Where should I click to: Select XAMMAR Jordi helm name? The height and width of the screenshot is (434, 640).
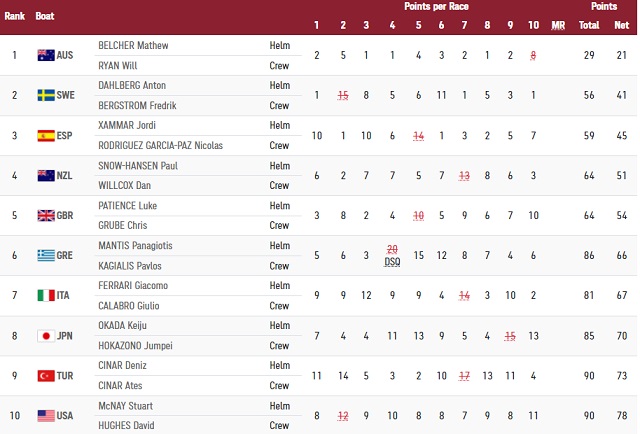[125, 125]
